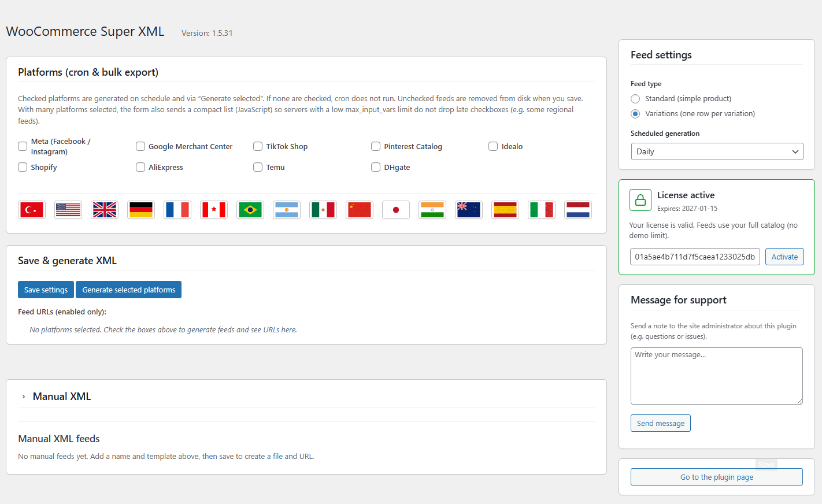Select the United States flag icon

[68, 210]
